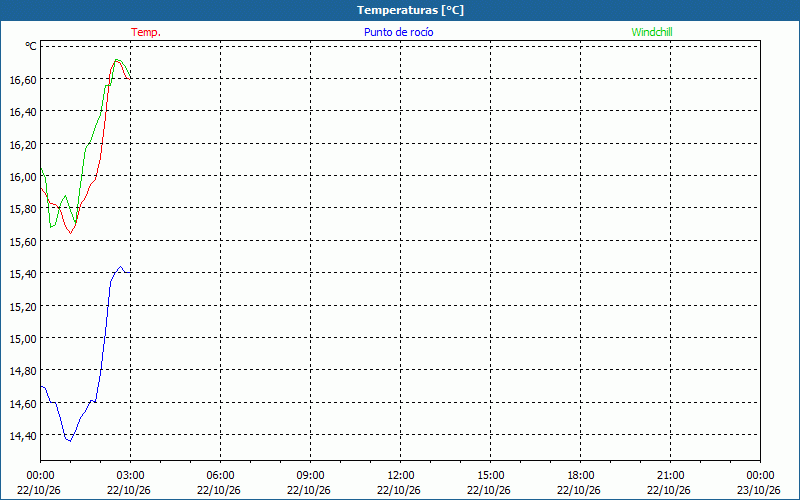
Task: Click the 09:00 time axis label
Action: click(x=310, y=476)
